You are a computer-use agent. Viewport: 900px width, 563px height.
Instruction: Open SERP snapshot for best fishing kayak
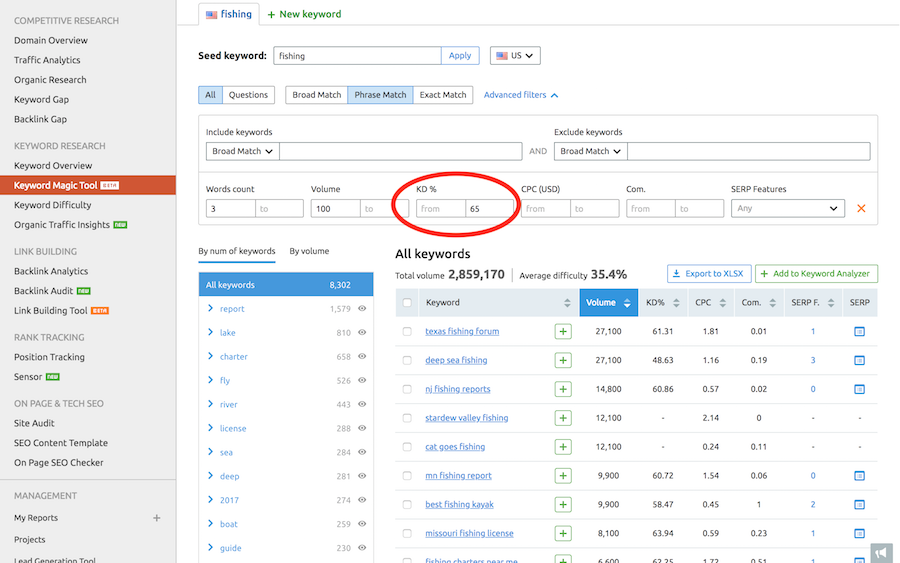[859, 504]
